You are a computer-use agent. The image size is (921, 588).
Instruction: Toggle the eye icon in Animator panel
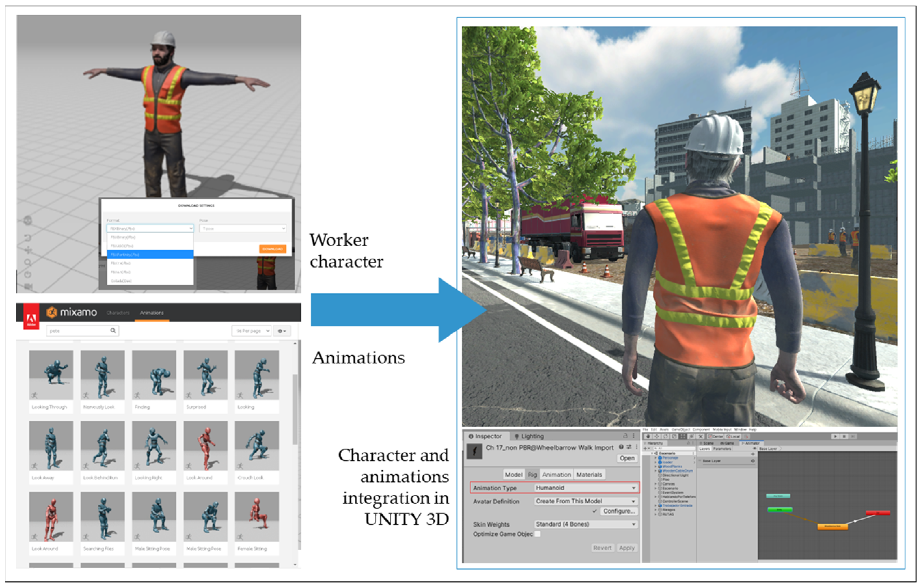click(x=754, y=449)
